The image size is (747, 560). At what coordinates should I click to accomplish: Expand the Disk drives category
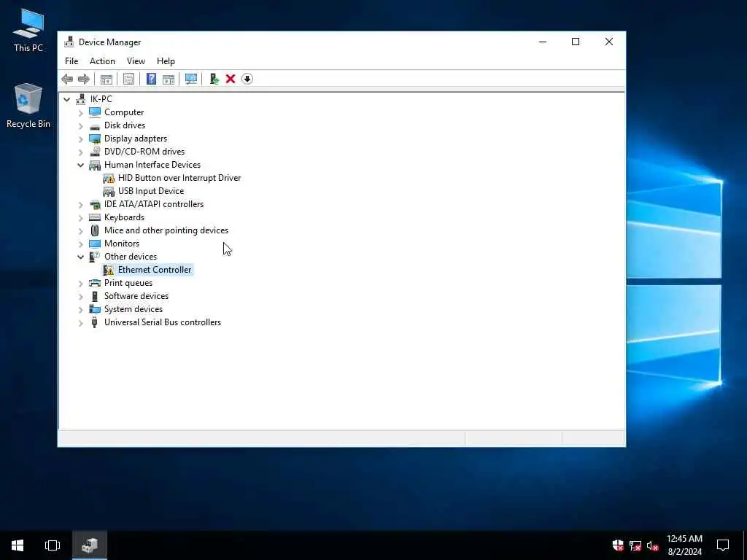(80, 125)
